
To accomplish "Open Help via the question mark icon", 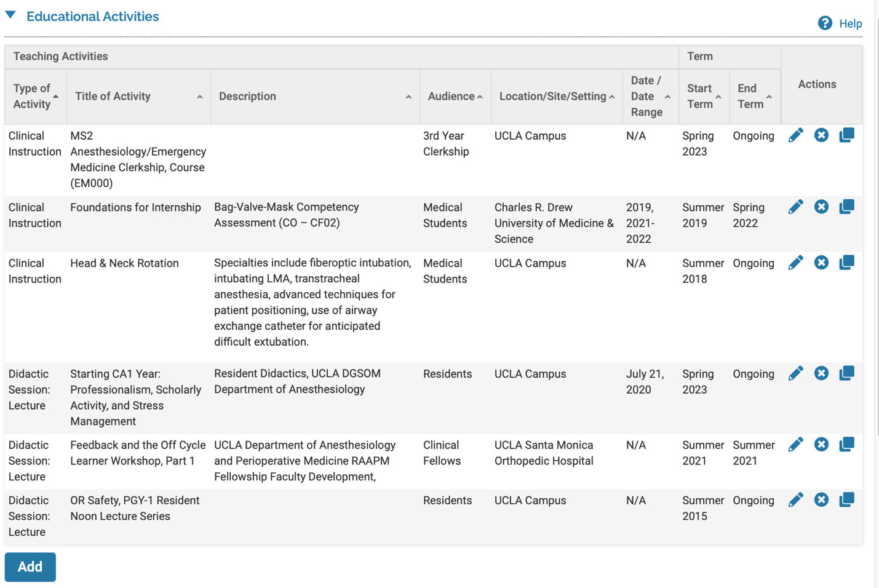I will (825, 23).
